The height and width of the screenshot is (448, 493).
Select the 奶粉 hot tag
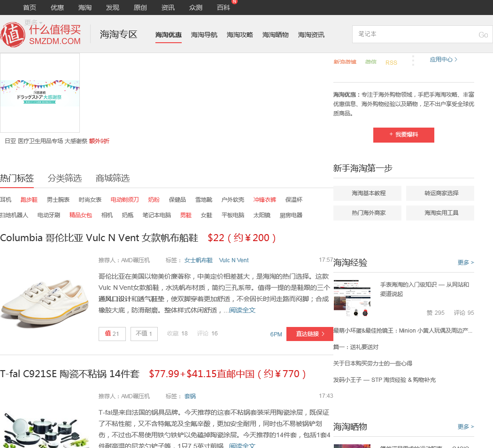154,199
